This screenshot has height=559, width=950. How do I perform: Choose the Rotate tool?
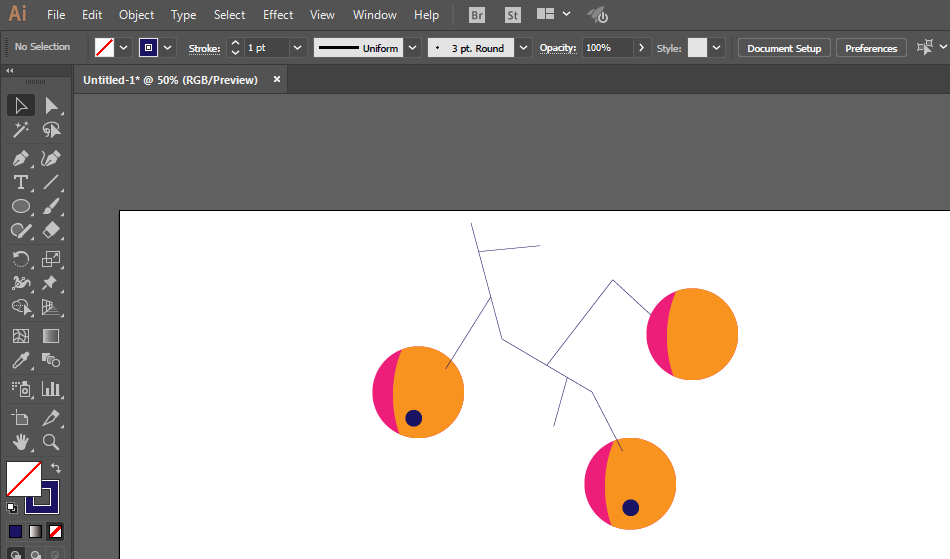click(21, 259)
